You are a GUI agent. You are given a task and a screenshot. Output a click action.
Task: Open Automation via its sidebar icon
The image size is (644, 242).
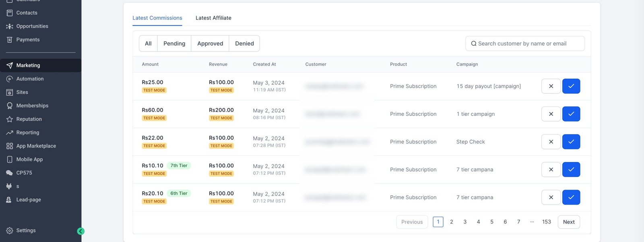pos(10,79)
